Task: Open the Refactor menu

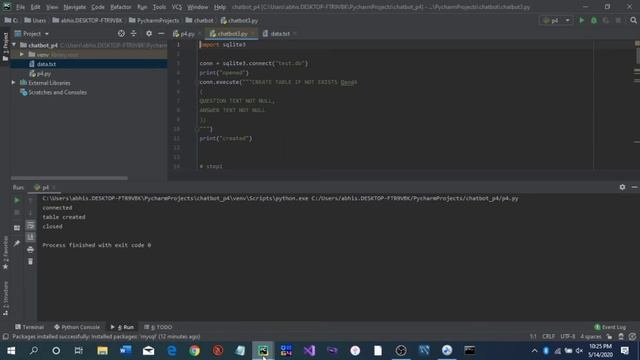Action: tap(121, 7)
